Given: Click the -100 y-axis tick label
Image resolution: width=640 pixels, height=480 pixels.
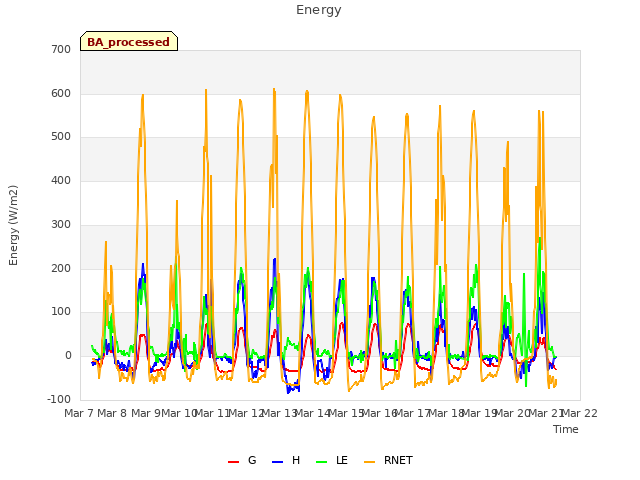Looking at the screenshot, I should (59, 399).
